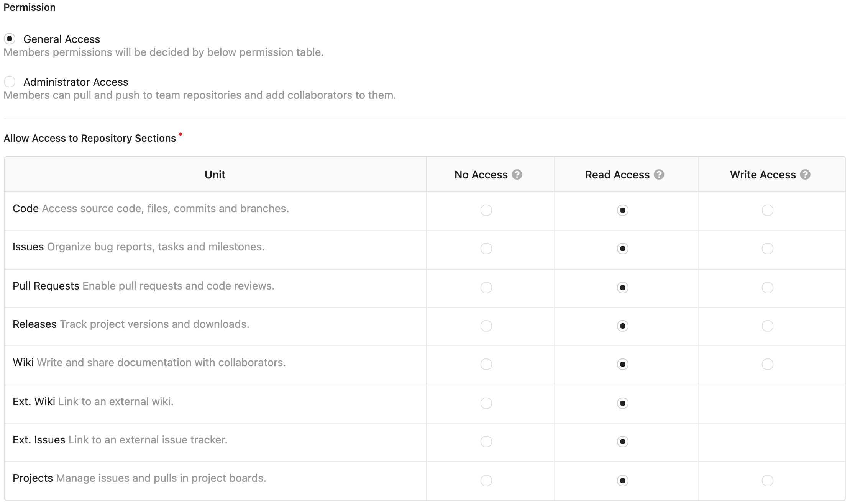This screenshot has height=504, width=850.
Task: Click 'Enable pull requests and code reviews' text
Action: [x=179, y=286]
